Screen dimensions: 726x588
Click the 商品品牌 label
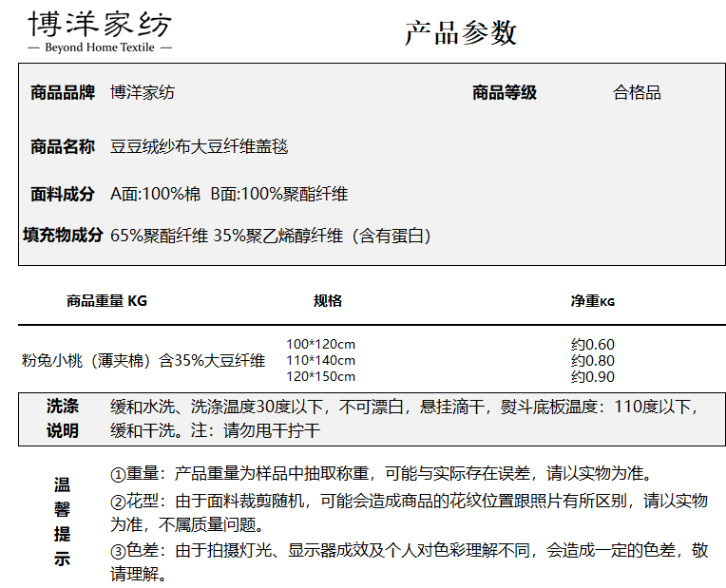[63, 92]
